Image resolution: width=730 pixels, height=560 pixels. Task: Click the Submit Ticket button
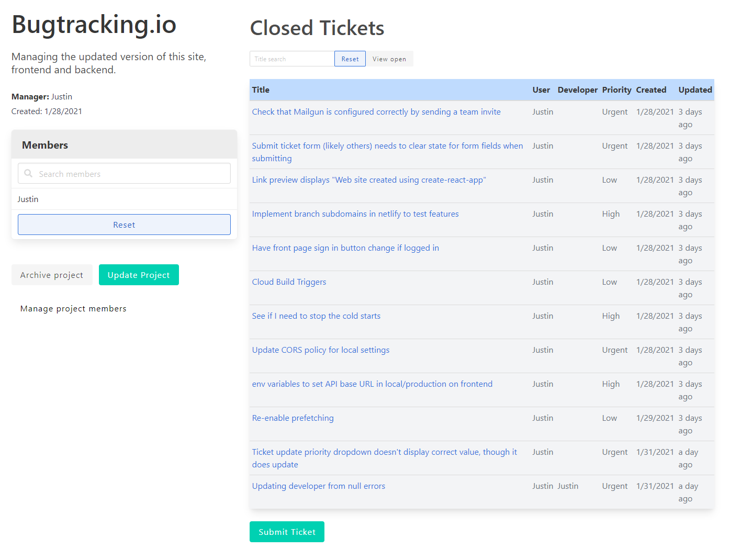(x=287, y=532)
